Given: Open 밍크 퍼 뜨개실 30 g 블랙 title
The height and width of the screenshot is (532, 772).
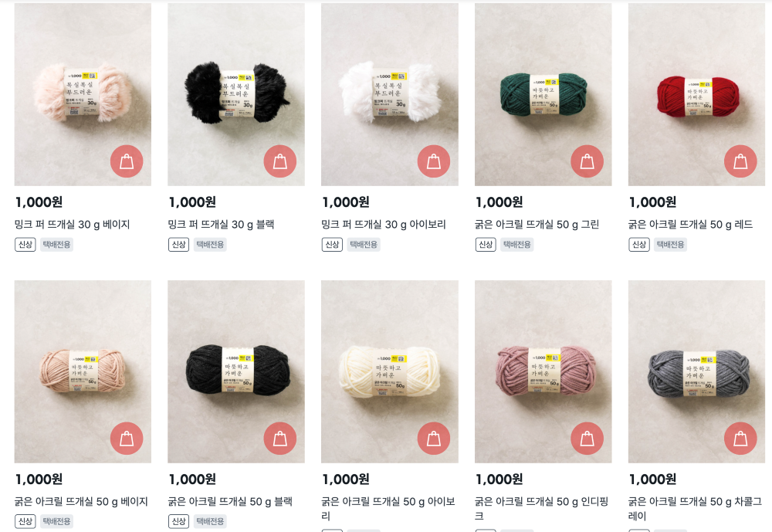Looking at the screenshot, I should [221, 225].
